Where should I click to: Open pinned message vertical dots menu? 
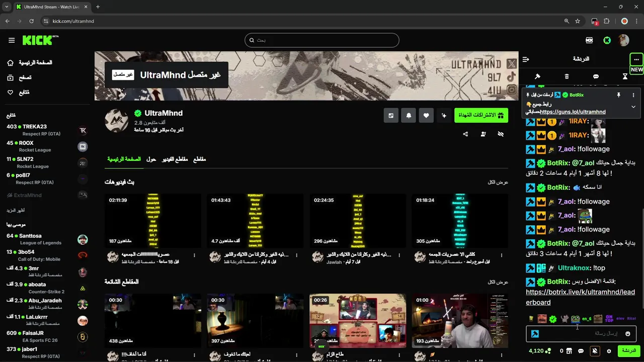(x=633, y=95)
